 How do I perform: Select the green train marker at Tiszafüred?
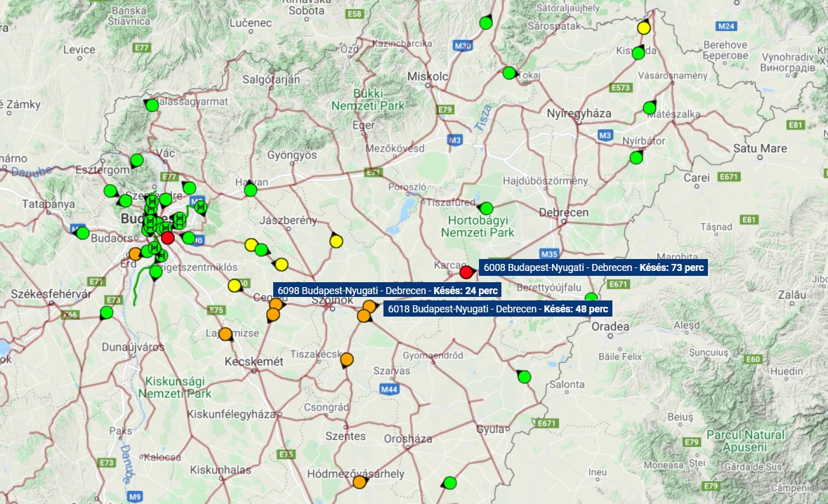pos(486,208)
